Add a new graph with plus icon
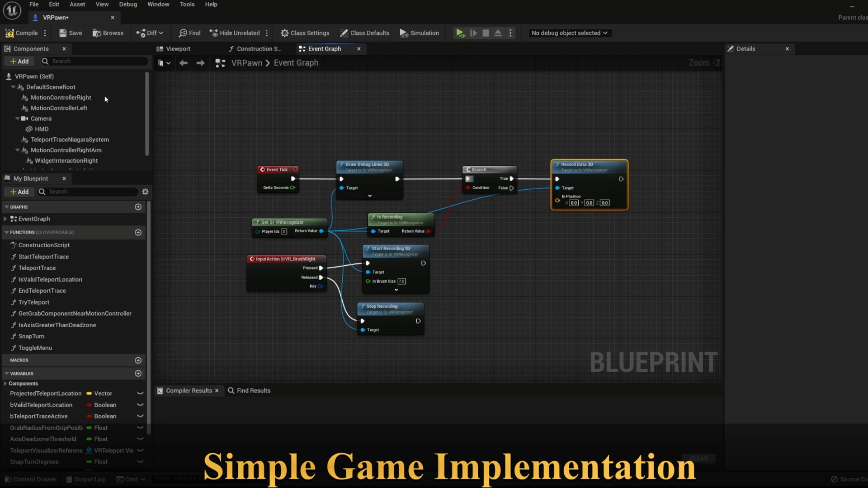Viewport: 868px width, 488px height. (138, 207)
